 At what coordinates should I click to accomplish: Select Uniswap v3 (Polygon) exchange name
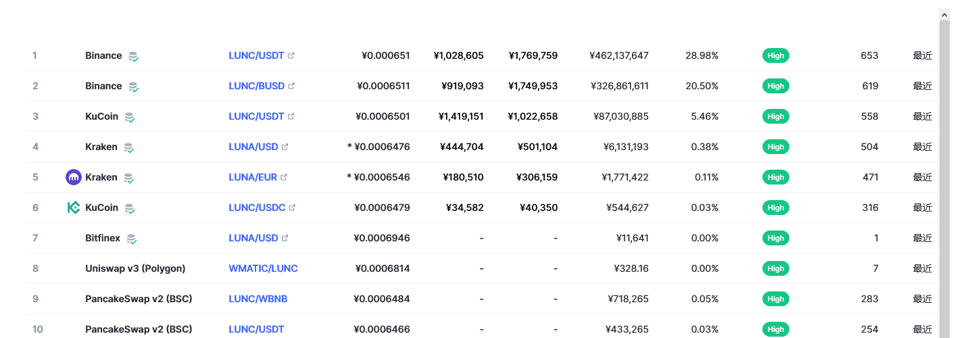click(135, 268)
